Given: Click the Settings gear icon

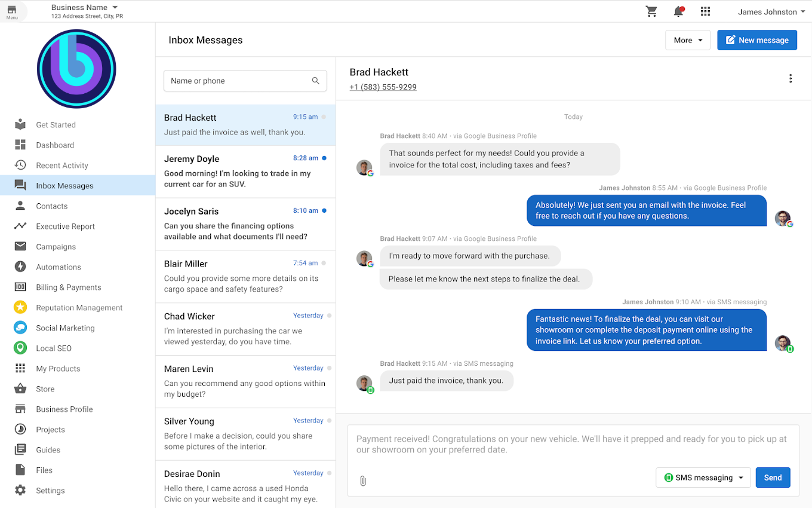Looking at the screenshot, I should [x=20, y=491].
